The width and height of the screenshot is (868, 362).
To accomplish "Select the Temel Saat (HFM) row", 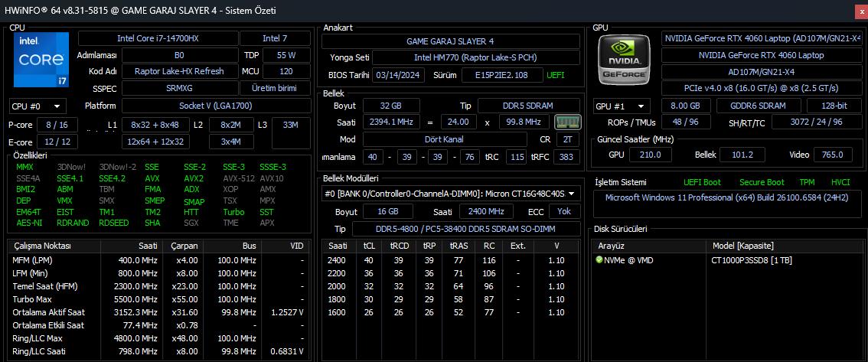I will [x=158, y=286].
